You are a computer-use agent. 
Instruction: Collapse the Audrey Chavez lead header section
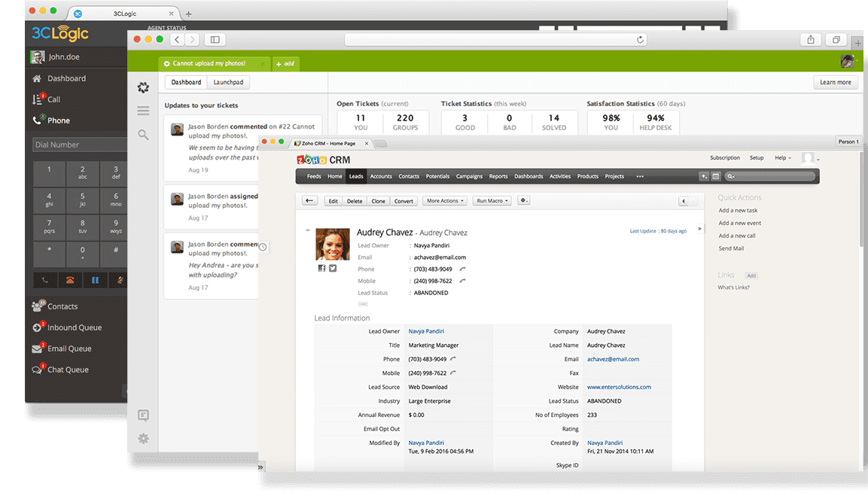(306, 231)
